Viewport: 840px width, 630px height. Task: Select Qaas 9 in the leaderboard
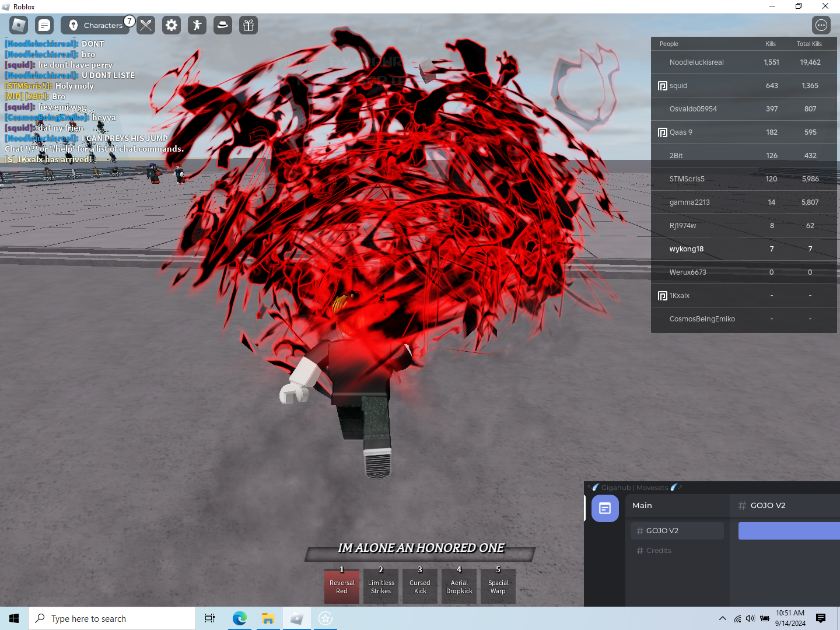click(744, 132)
